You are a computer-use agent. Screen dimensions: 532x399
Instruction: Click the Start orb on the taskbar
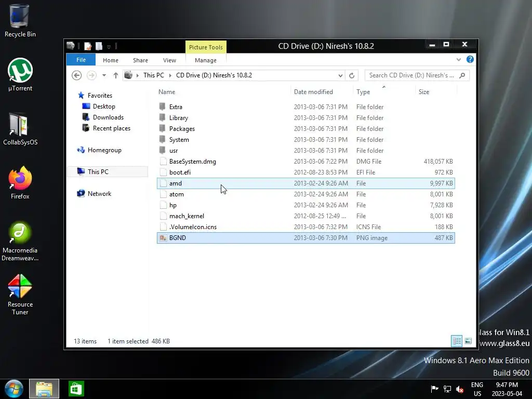pos(14,389)
